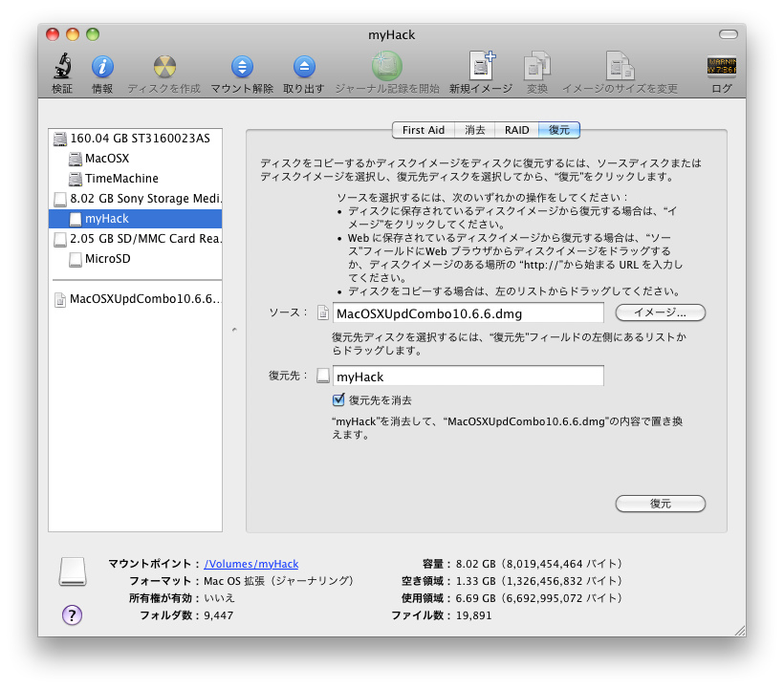Click the イメージ... button to choose source
784x689 pixels.
click(659, 312)
